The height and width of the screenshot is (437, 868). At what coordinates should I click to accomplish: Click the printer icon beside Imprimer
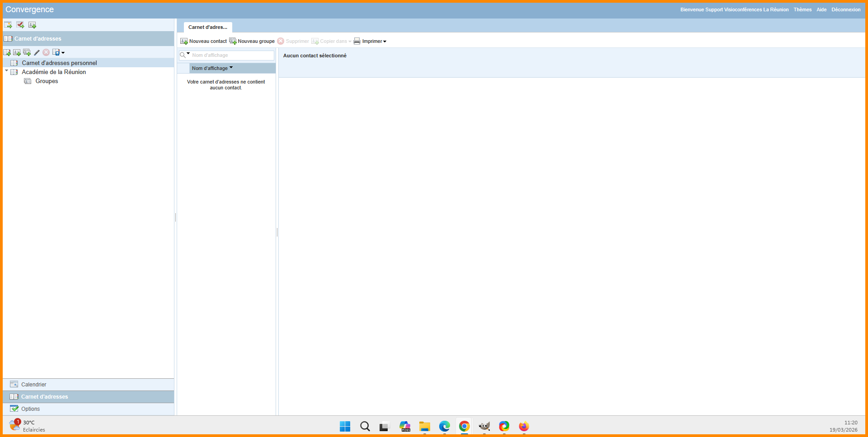tap(357, 41)
